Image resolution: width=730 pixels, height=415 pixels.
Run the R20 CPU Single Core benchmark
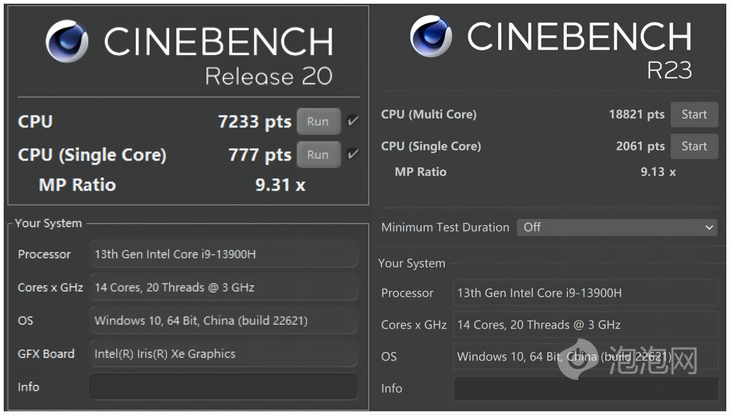(318, 155)
